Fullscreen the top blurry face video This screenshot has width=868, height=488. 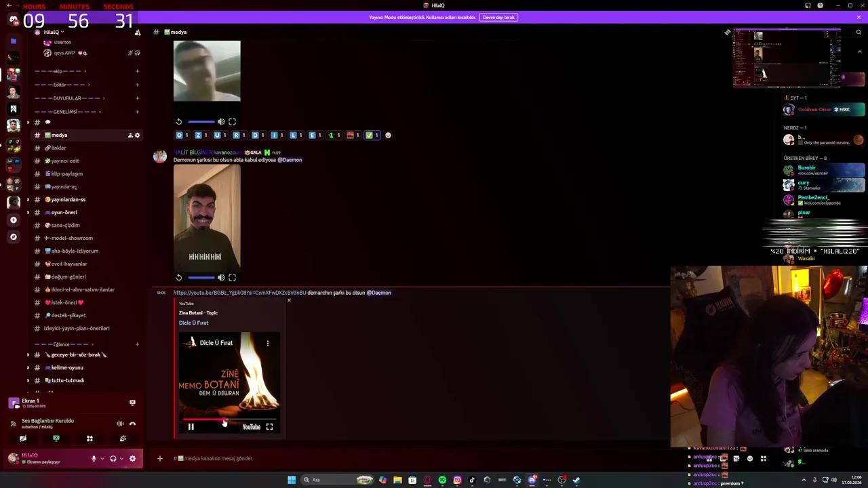(x=232, y=122)
